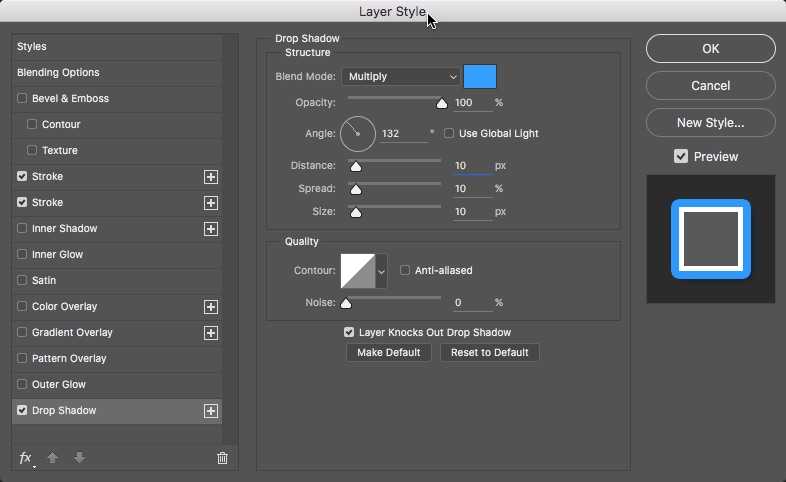Open the fx effects menu icon
786x482 pixels.
[26, 458]
